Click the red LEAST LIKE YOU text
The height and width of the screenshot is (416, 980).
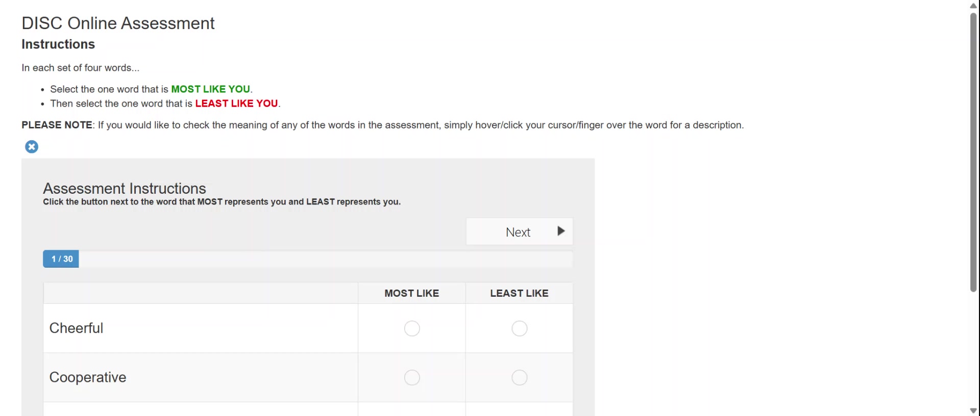(x=236, y=103)
